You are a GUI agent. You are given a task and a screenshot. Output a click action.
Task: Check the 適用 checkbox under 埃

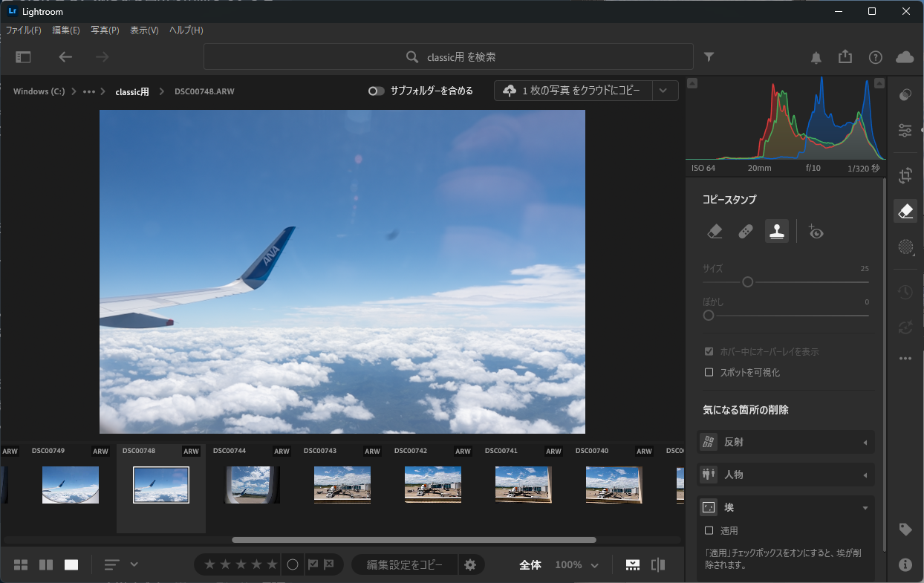pyautogui.click(x=709, y=530)
